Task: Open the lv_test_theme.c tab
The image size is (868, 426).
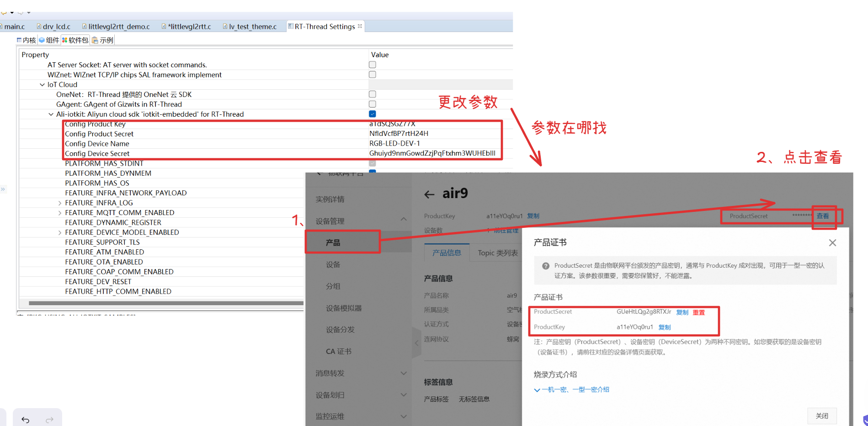Action: [x=250, y=27]
